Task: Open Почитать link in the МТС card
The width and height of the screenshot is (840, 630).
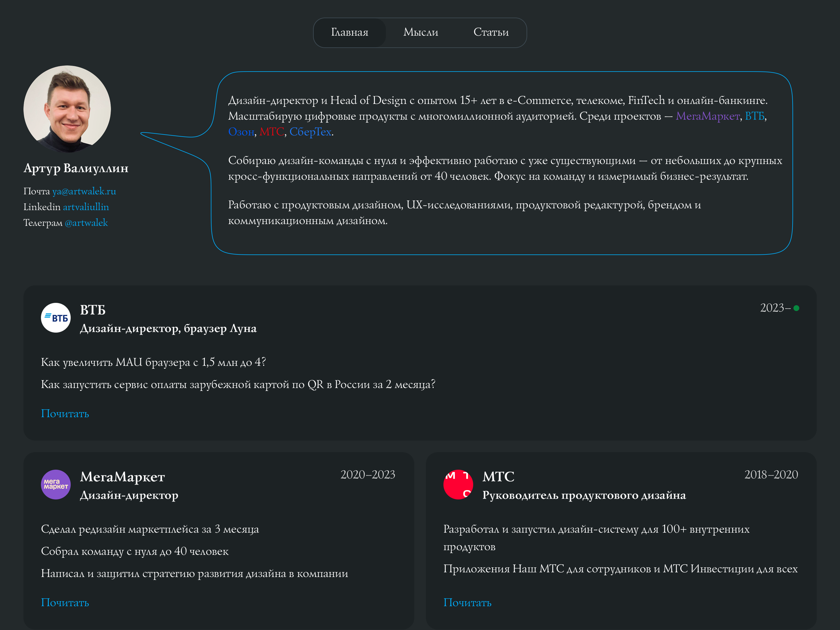Action: click(x=467, y=603)
